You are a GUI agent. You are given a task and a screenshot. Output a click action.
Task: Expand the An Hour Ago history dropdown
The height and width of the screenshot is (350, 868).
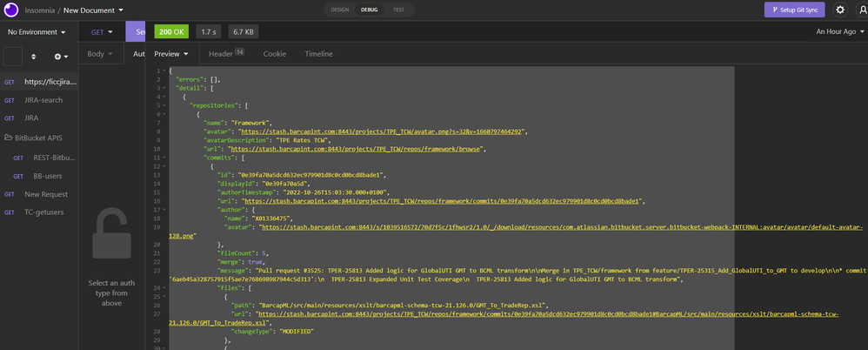point(838,32)
